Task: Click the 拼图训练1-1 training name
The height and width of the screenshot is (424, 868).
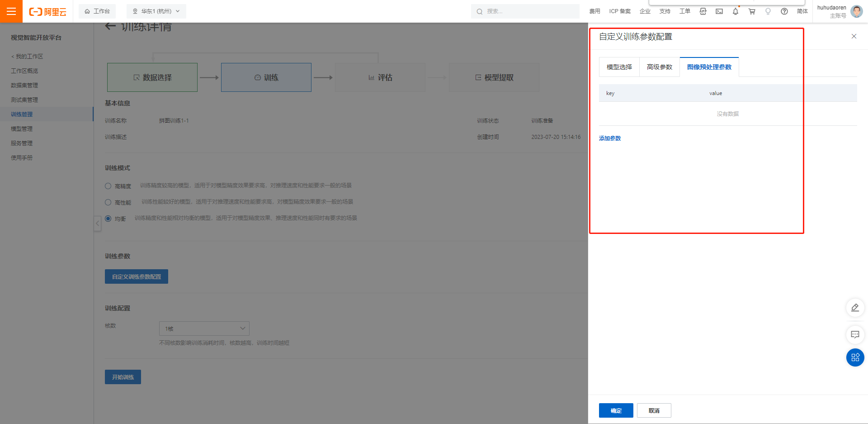Action: (x=174, y=121)
